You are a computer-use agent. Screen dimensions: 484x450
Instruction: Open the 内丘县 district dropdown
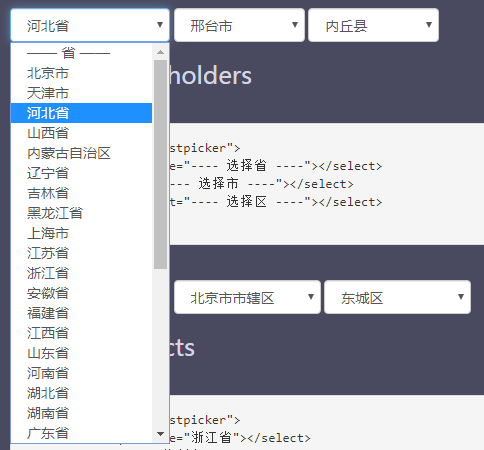(373, 25)
